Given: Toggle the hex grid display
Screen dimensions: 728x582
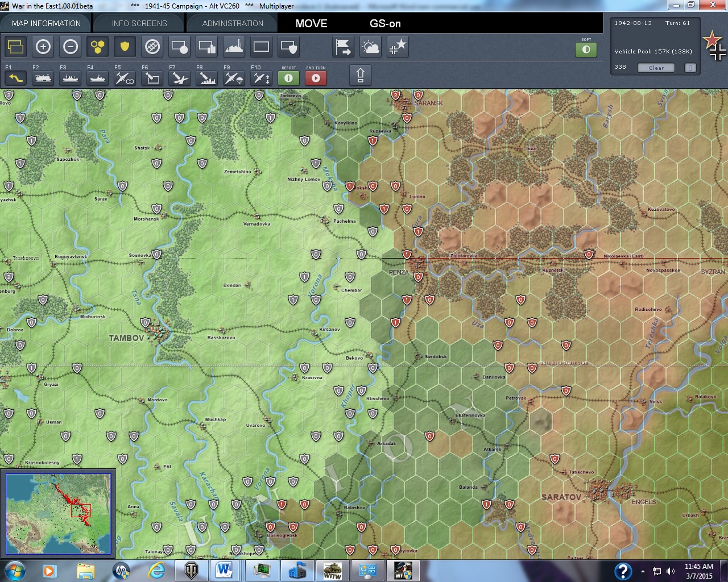Looking at the screenshot, I should [98, 47].
